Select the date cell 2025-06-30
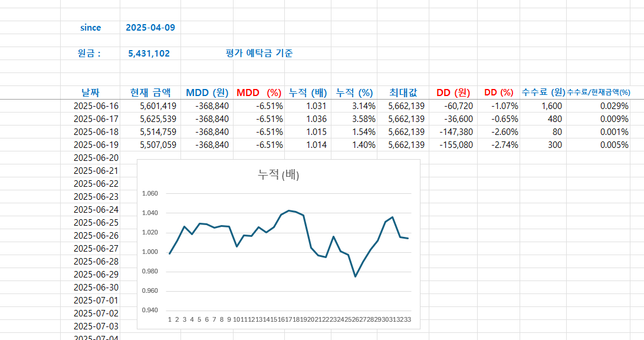This screenshot has width=644, height=340. pyautogui.click(x=96, y=288)
